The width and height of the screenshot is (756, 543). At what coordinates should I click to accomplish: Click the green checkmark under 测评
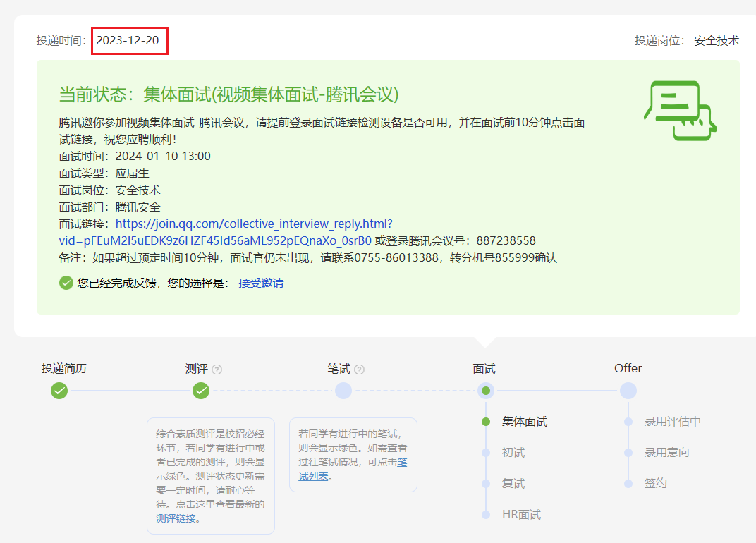(x=201, y=391)
